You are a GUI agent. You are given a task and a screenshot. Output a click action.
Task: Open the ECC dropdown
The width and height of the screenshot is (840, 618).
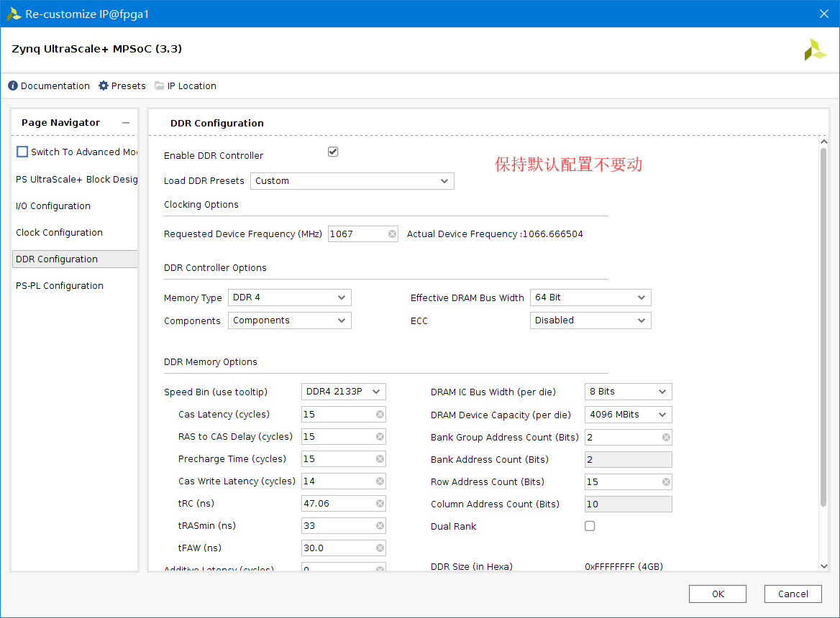click(590, 320)
